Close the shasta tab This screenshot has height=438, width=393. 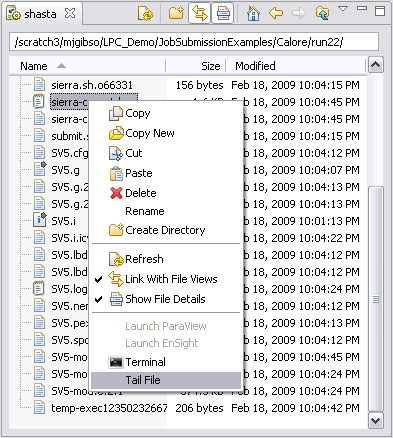click(70, 14)
